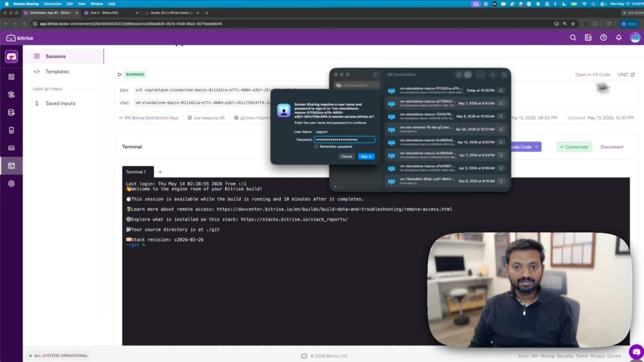Select the highlighted top sidebar app icon

coord(11,57)
